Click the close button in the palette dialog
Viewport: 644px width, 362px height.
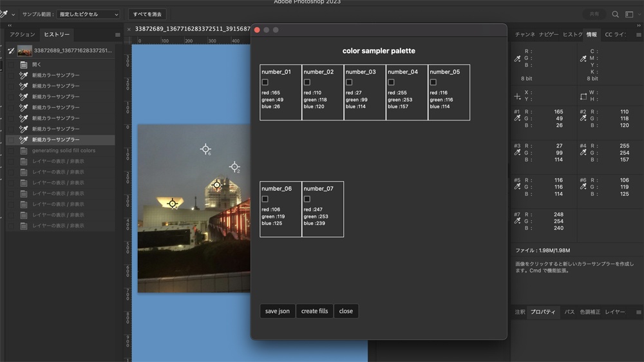click(x=346, y=311)
